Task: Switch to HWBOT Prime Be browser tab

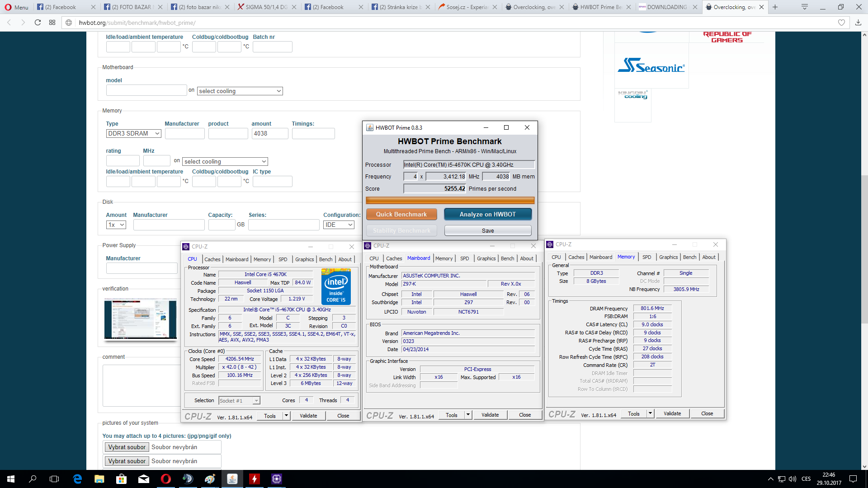Action: point(600,7)
